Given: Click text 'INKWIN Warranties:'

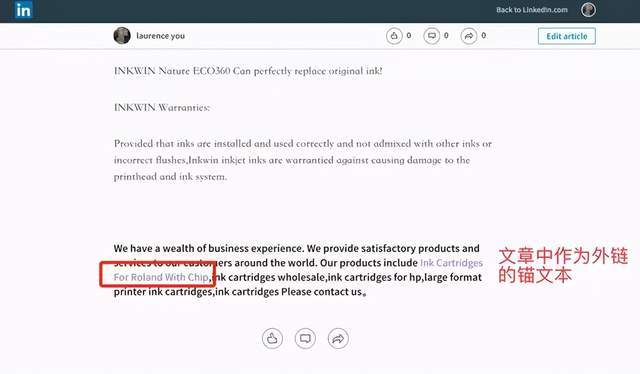Looking at the screenshot, I should click(162, 107).
